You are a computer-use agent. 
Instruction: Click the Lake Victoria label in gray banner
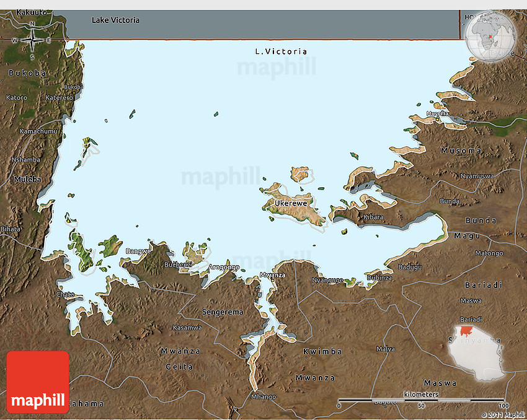pos(115,20)
